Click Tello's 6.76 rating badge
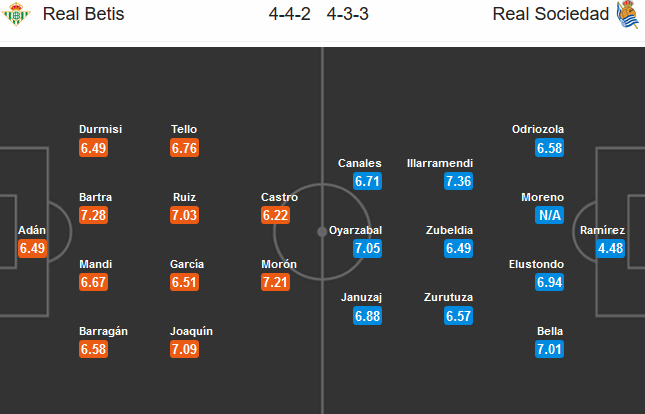This screenshot has width=645, height=414. (x=185, y=148)
